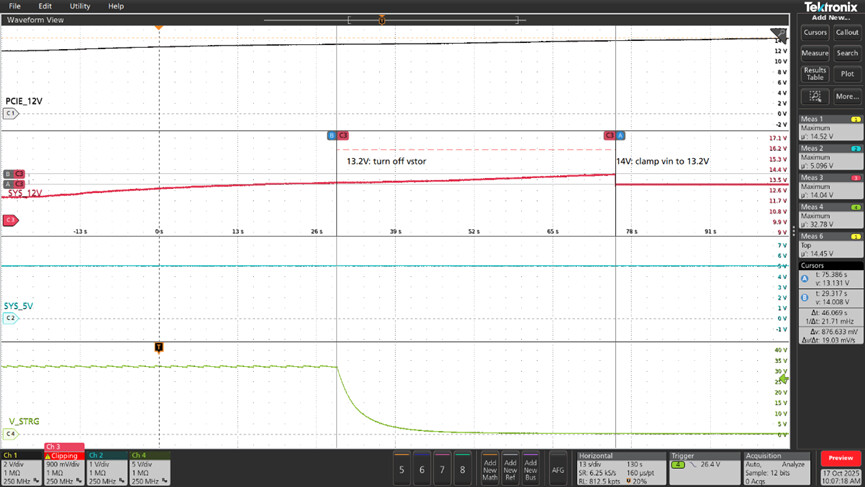Click the Add New Math icon
This screenshot has width=865, height=487.
[x=490, y=468]
